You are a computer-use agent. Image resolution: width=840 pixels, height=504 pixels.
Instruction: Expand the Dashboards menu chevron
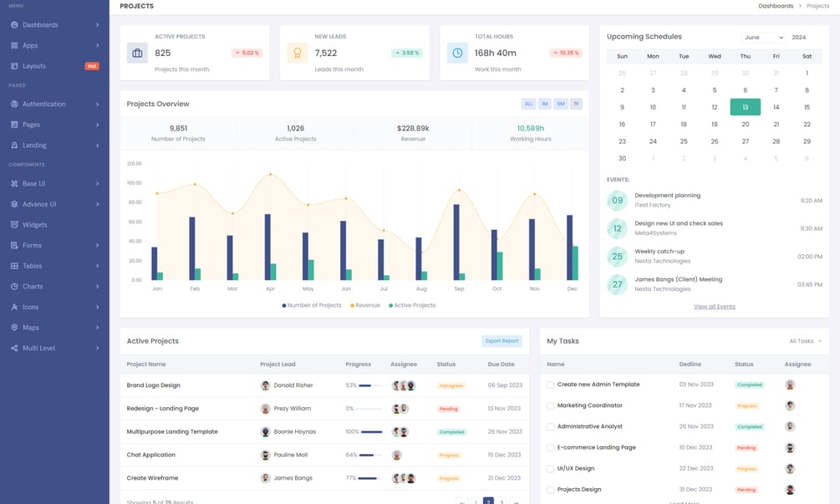98,24
